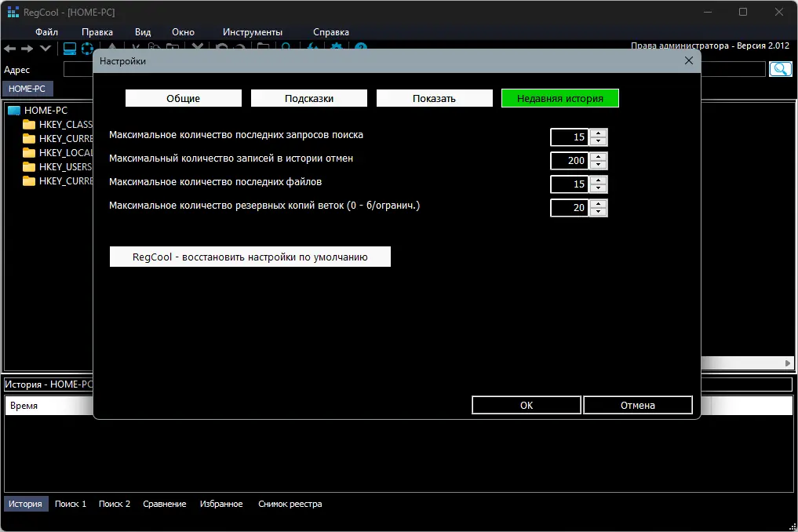Switch to the Подсказки settings tab
This screenshot has height=532, width=798.
tap(309, 98)
